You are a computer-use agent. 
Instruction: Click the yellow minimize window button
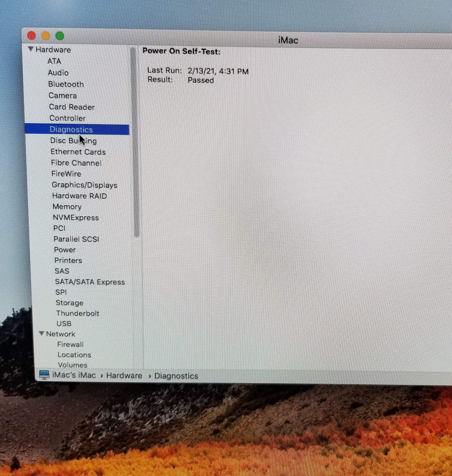coord(45,36)
